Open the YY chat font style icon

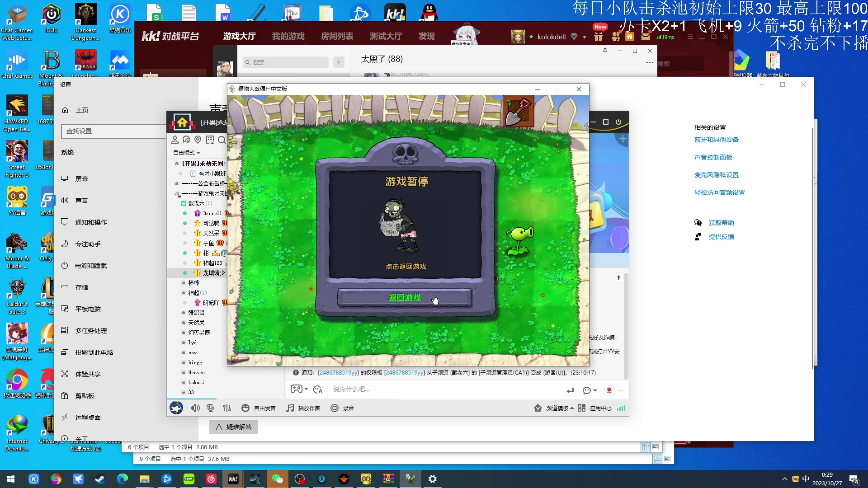click(x=318, y=389)
